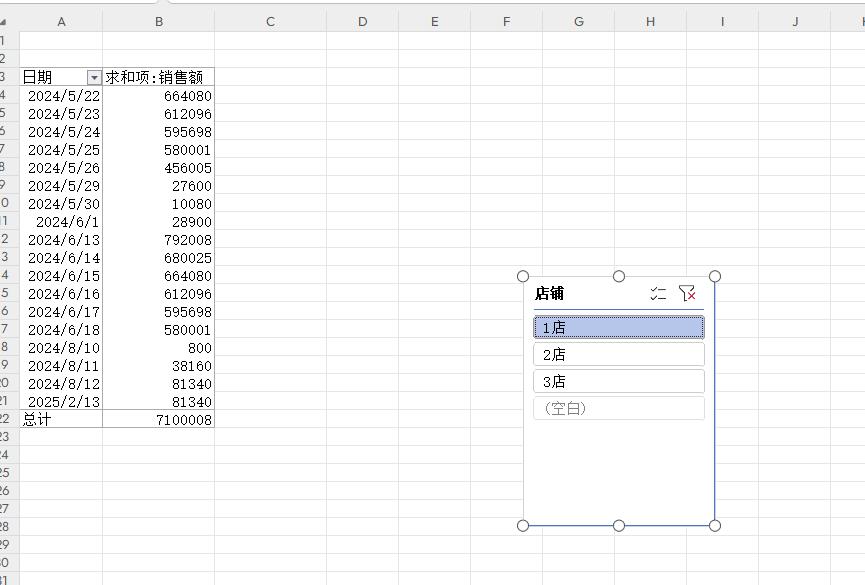Select 2店 in the slicer
865x585 pixels.
point(619,354)
